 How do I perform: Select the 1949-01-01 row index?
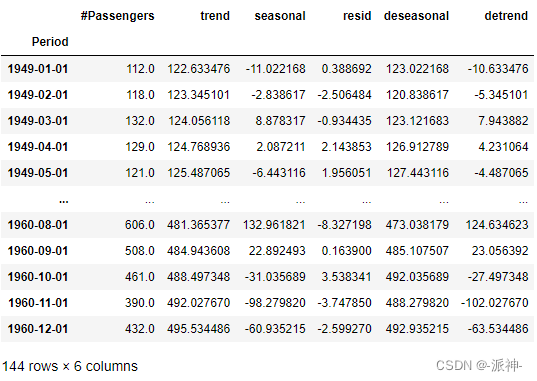pos(38,69)
